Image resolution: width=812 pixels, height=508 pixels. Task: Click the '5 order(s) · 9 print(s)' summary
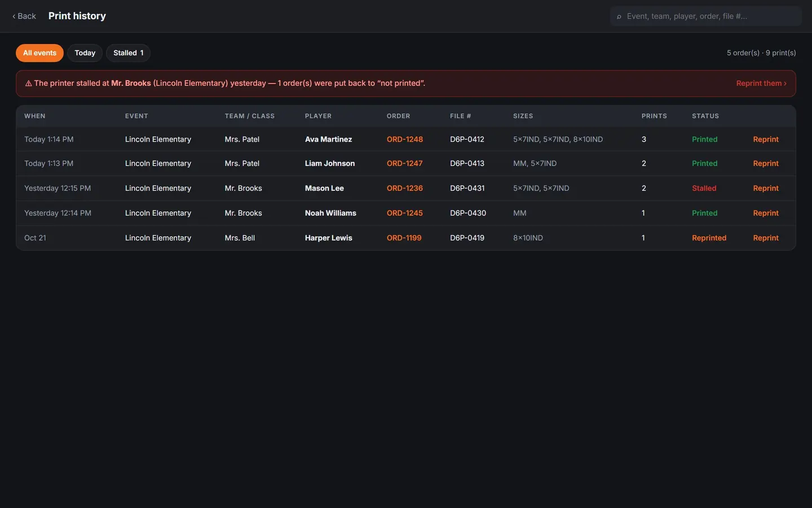(x=761, y=53)
